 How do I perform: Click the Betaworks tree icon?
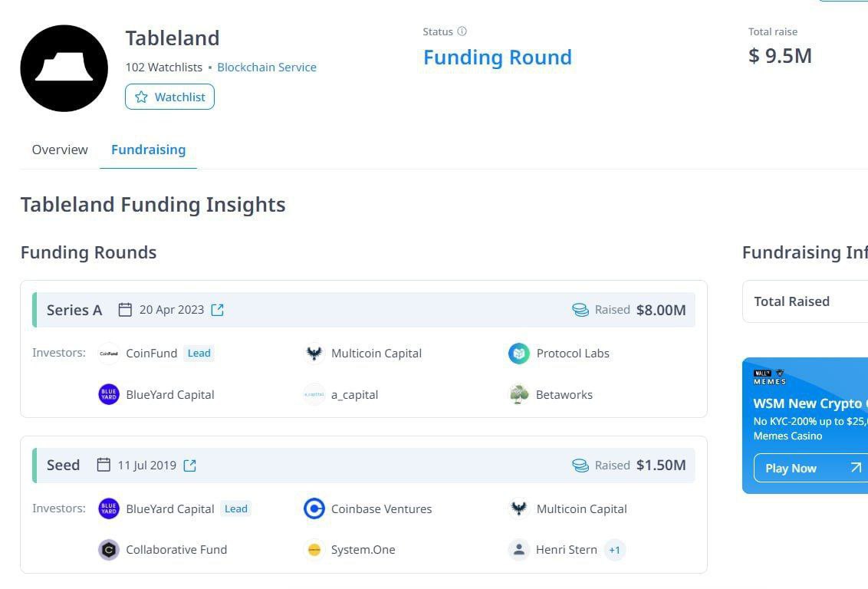[519, 395]
